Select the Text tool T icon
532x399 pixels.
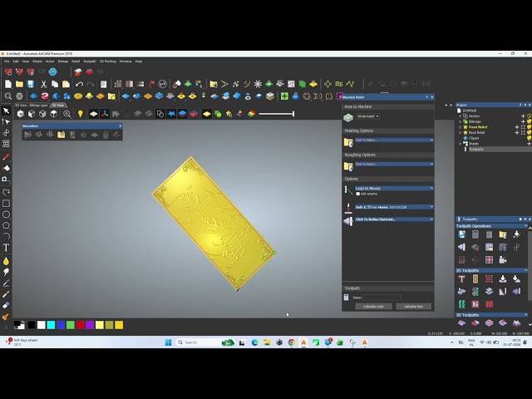pyautogui.click(x=6, y=248)
